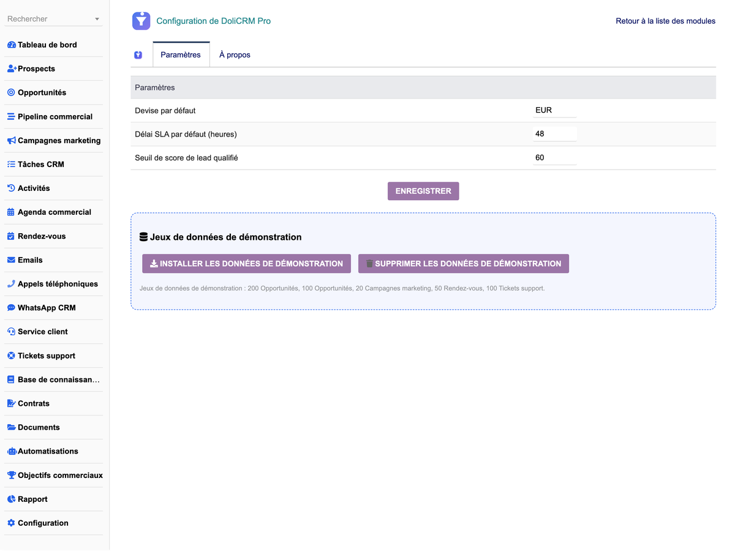Click the Pipeline commercial bars icon

(11, 117)
